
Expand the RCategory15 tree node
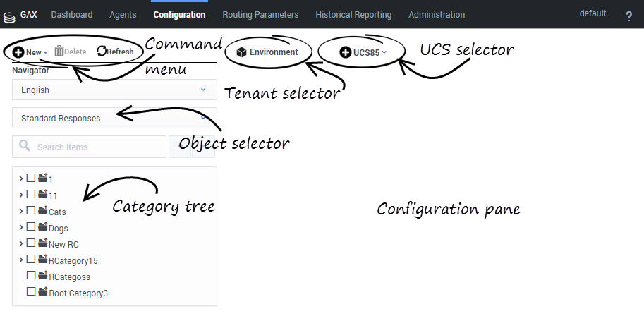pos(21,260)
